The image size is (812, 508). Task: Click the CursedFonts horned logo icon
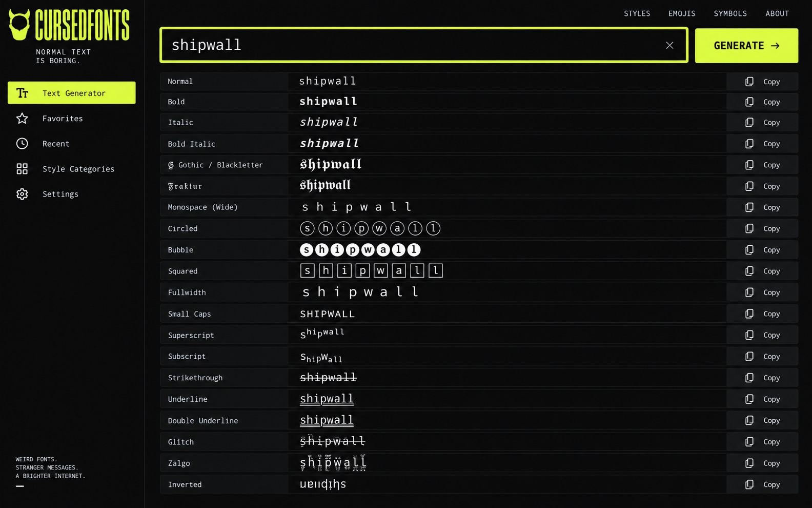tap(19, 25)
